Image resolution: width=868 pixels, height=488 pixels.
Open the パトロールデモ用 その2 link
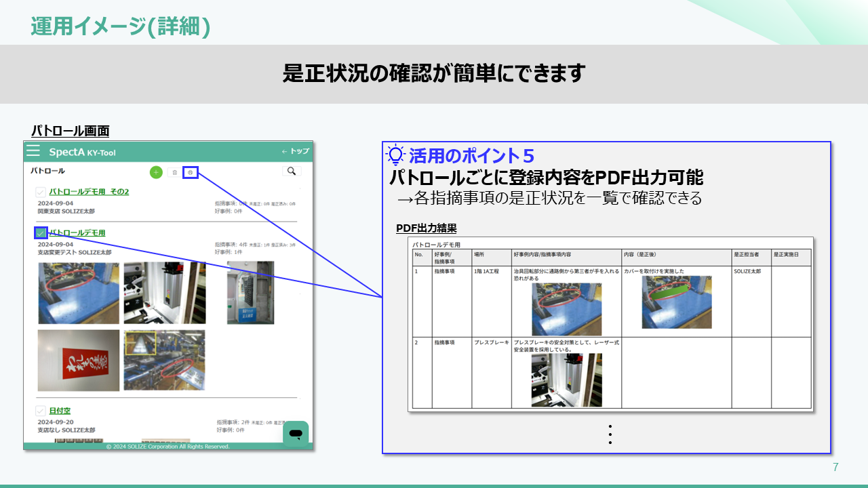click(89, 192)
